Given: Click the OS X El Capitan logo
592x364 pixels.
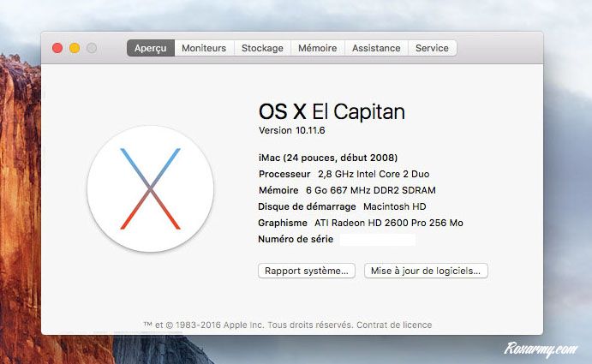Looking at the screenshot, I should tap(150, 188).
